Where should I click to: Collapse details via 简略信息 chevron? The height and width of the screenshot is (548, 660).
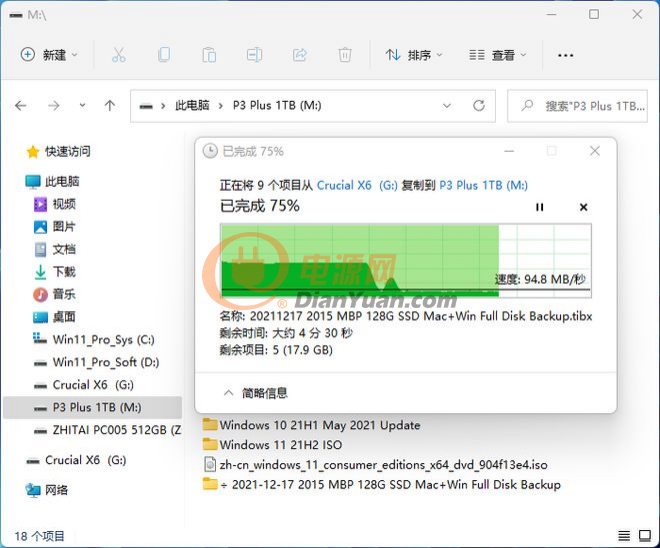click(x=229, y=393)
